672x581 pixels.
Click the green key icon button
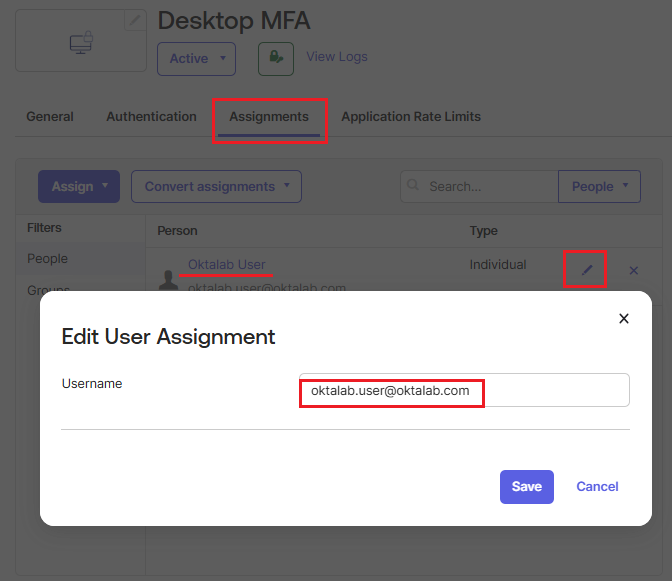276,59
